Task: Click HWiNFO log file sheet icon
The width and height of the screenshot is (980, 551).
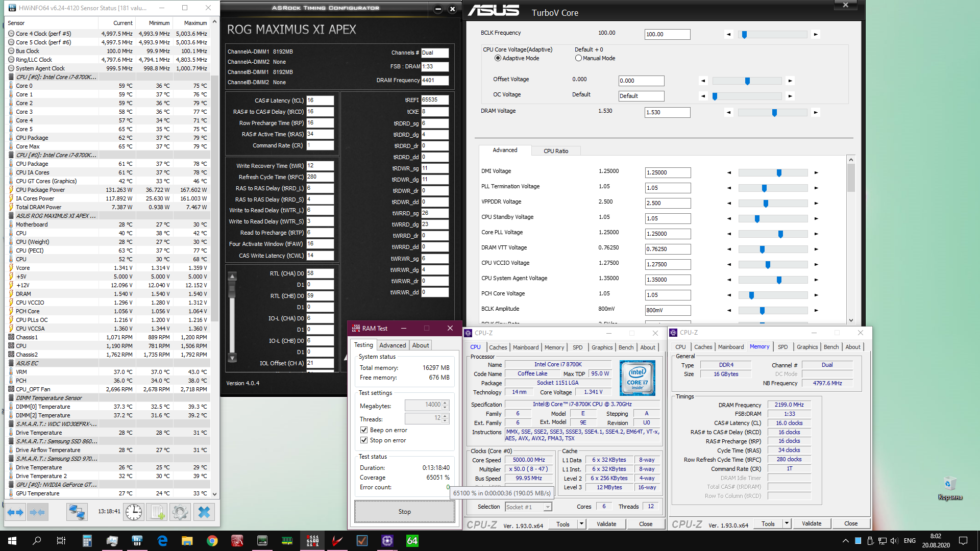Action: (157, 512)
